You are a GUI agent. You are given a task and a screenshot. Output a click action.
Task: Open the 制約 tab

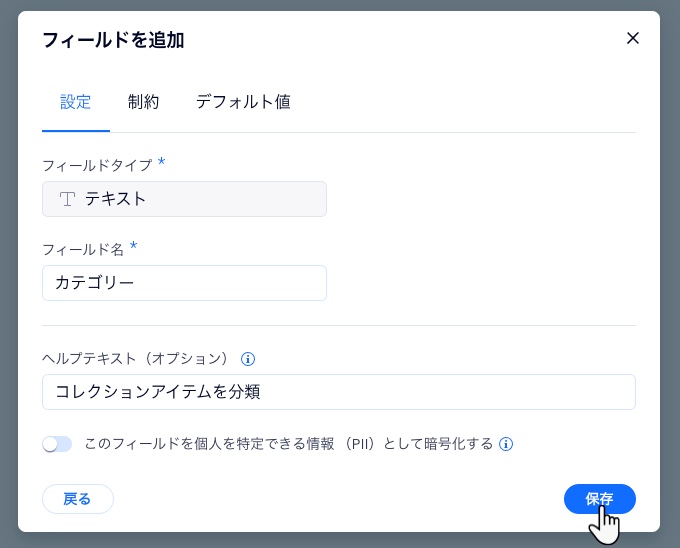(143, 102)
